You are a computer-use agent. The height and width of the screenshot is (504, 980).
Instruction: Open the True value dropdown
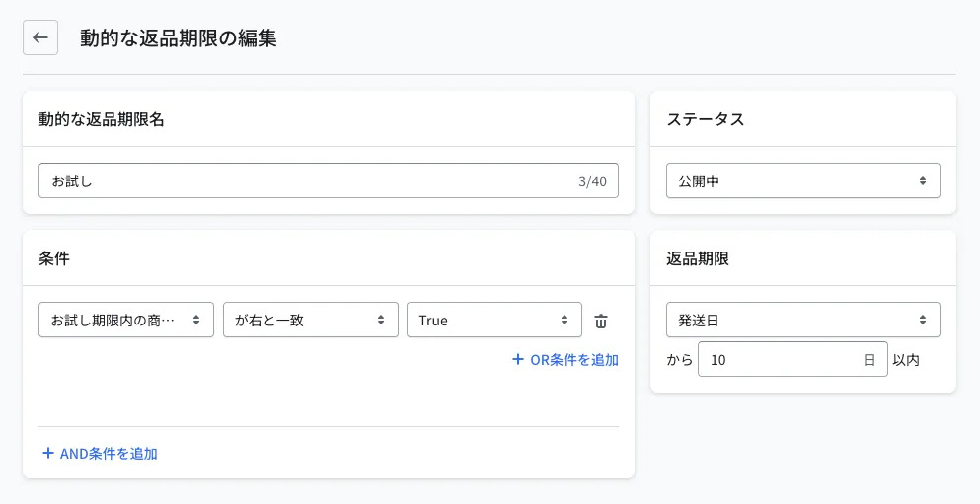tap(494, 320)
